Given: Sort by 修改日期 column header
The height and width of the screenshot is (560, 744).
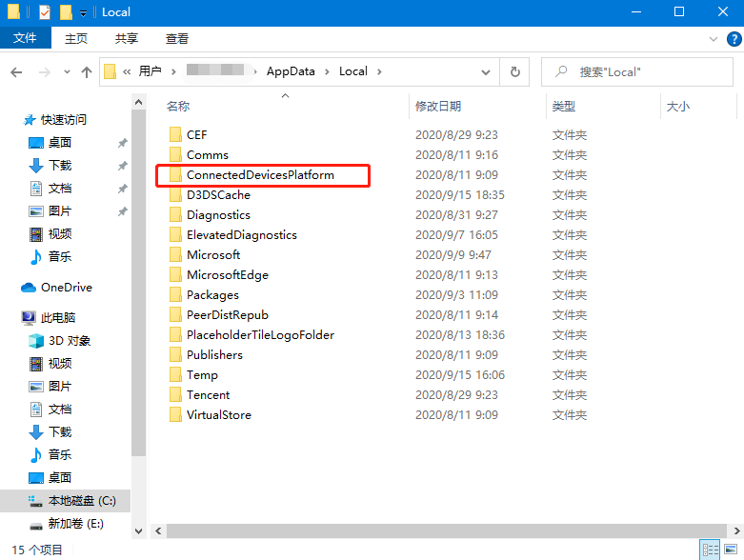Looking at the screenshot, I should click(x=438, y=107).
